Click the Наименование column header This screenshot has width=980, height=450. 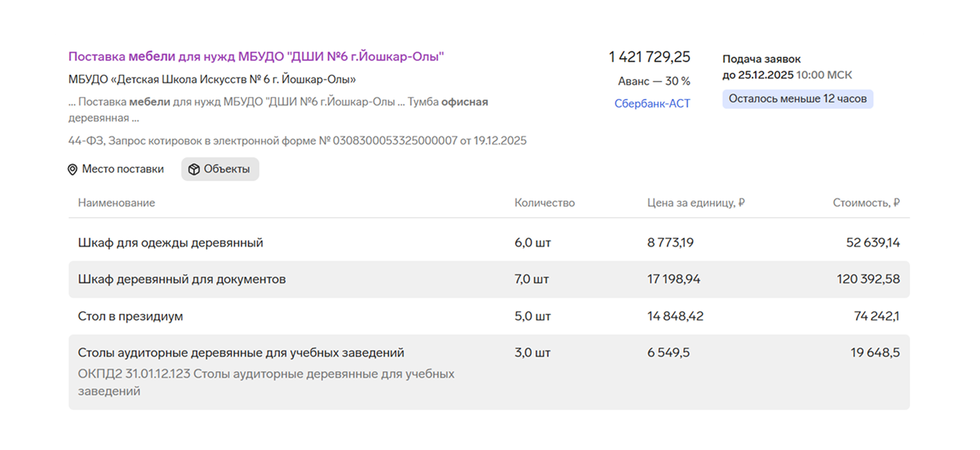coord(116,203)
